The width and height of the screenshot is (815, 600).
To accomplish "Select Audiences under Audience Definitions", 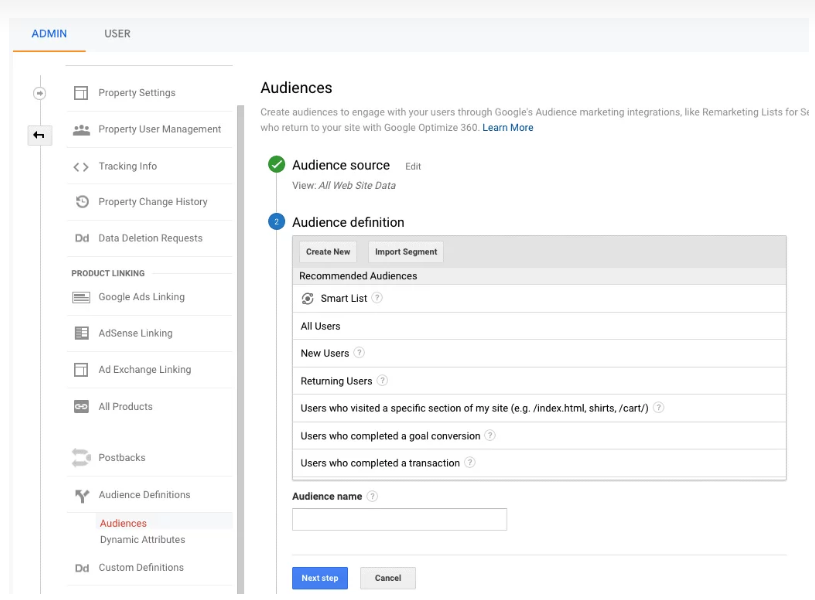I will (123, 523).
